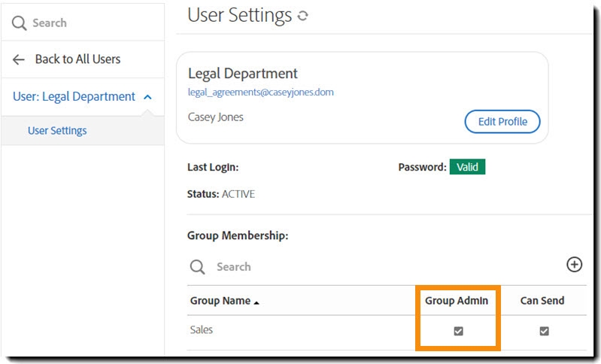Screen dimensions: 601x364
Task: Click the sidebar Search field
Action: [x=83, y=23]
